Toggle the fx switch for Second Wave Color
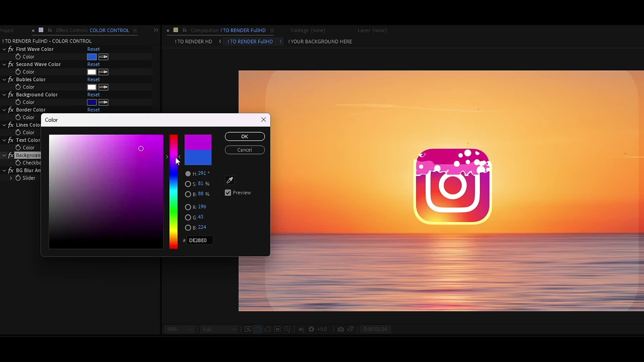Screen dimensions: 644x362 click(11, 64)
